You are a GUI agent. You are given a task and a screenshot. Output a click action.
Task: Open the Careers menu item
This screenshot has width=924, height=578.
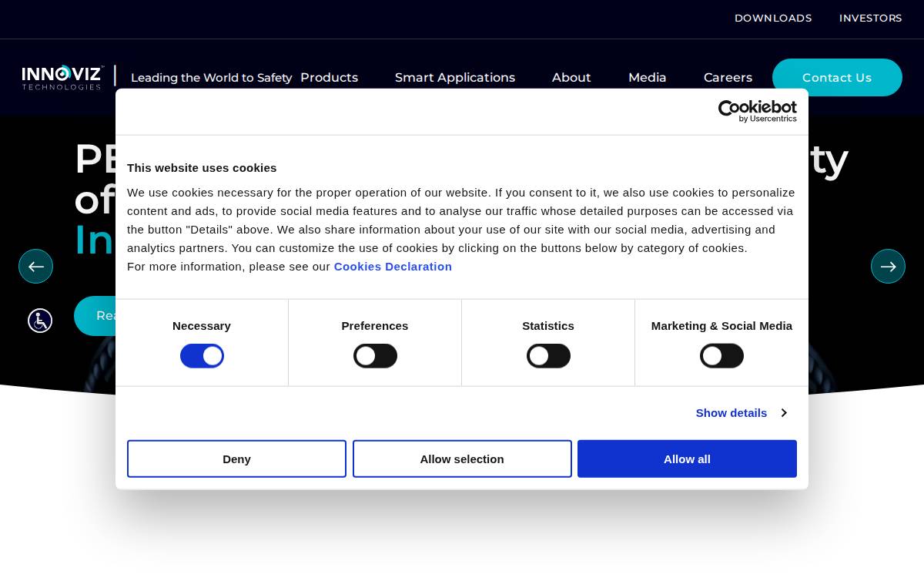[x=728, y=77]
